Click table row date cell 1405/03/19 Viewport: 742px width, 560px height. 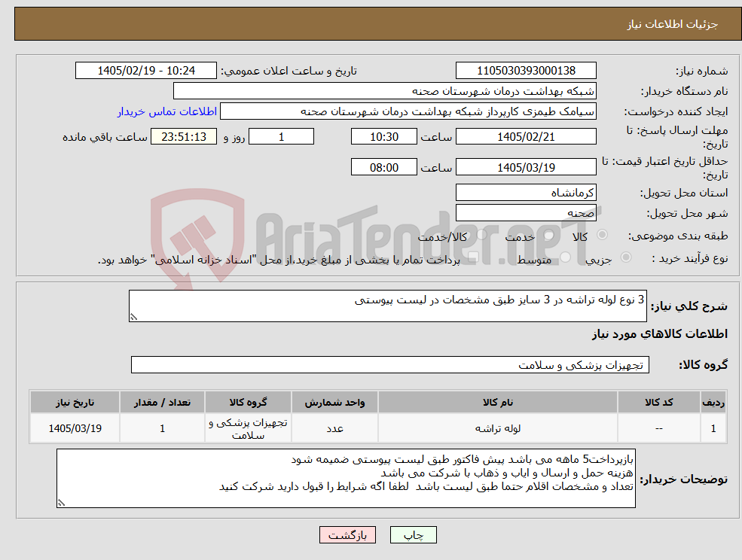click(75, 428)
